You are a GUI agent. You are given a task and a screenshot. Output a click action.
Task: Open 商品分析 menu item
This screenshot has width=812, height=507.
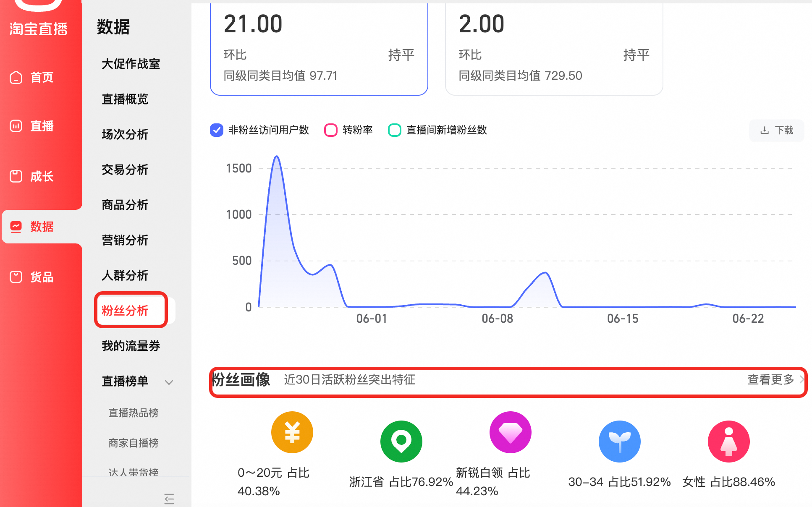click(x=125, y=205)
